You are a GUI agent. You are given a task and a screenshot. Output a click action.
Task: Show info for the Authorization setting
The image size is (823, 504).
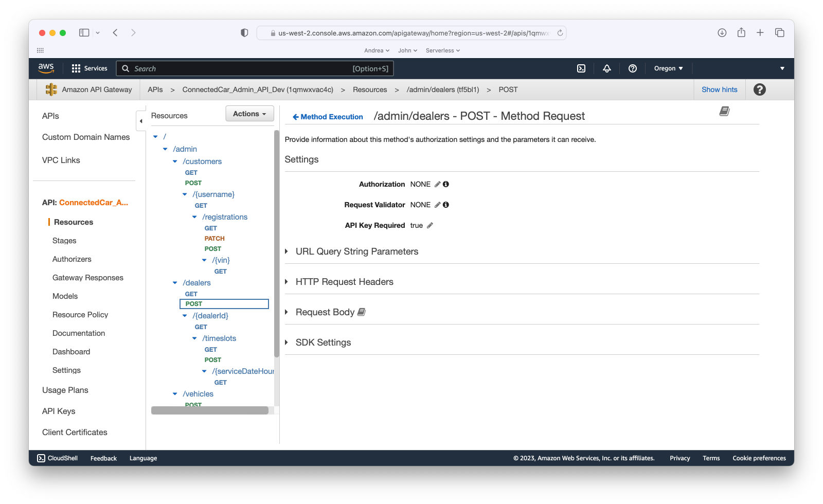click(x=446, y=184)
